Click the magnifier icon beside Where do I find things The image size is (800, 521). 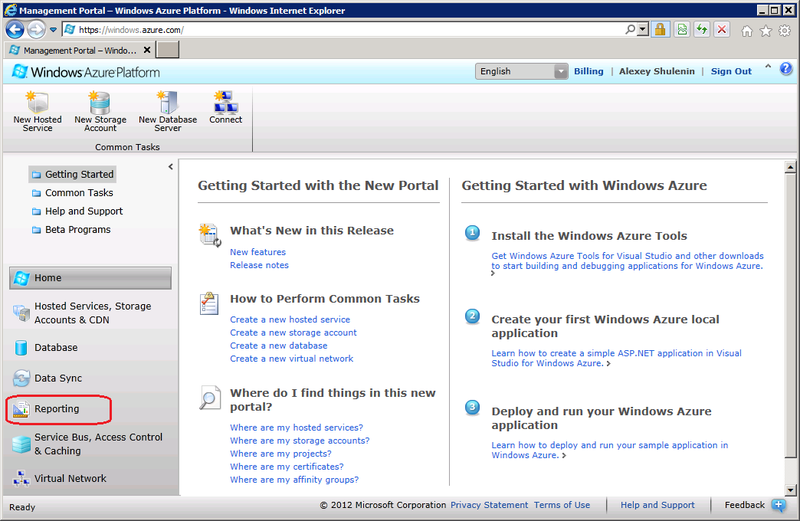[x=210, y=398]
